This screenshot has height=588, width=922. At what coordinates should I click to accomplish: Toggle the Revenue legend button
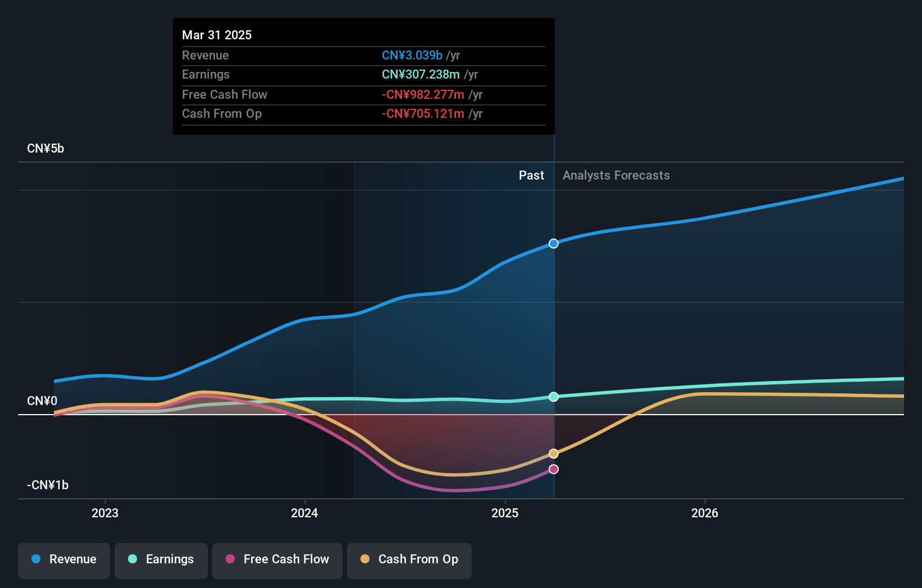[64, 561]
